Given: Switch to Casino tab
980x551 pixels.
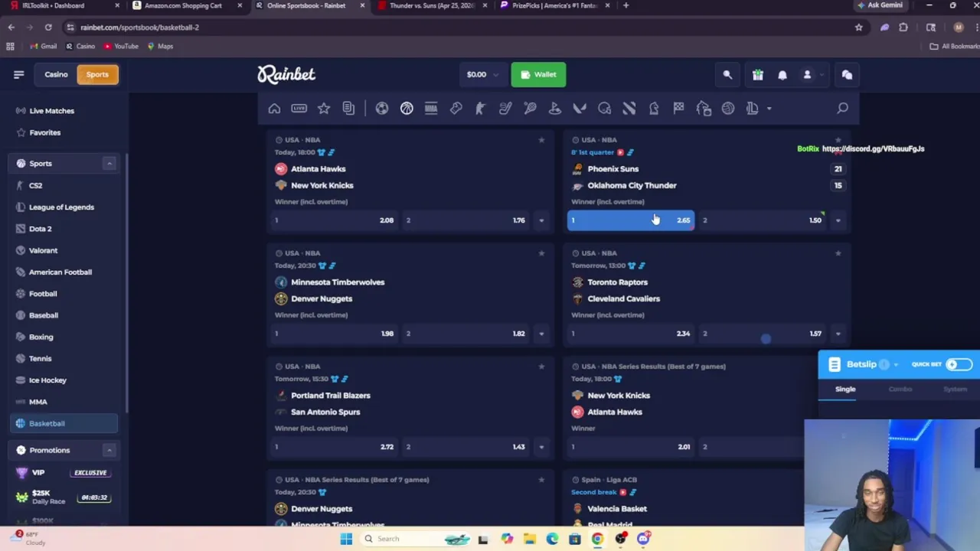Looking at the screenshot, I should tap(56, 74).
